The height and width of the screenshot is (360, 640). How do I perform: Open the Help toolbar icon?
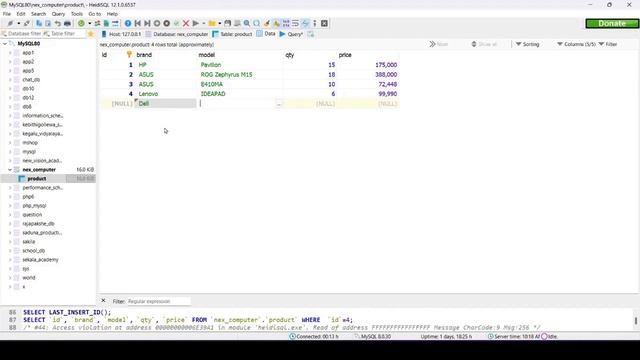[128, 23]
